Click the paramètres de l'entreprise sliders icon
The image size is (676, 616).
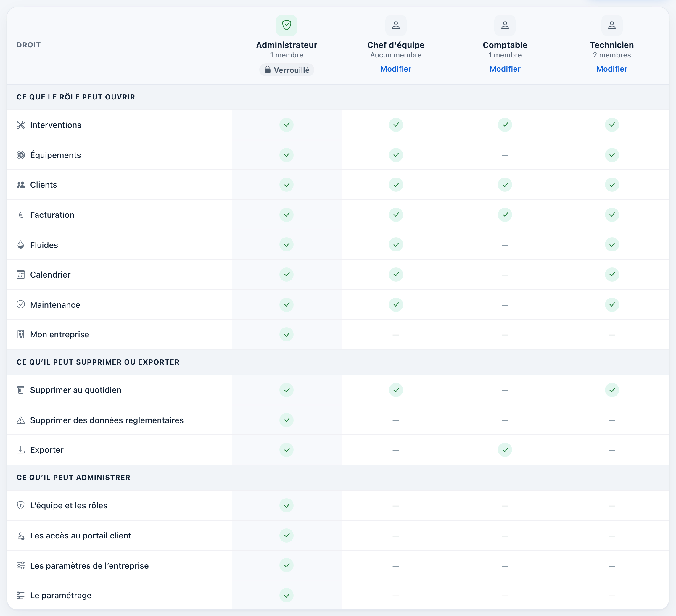pos(21,565)
